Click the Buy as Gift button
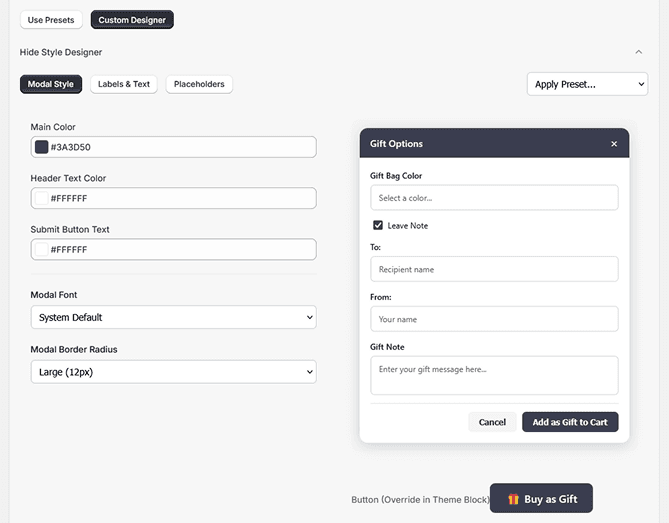This screenshot has height=523, width=669. point(541,498)
